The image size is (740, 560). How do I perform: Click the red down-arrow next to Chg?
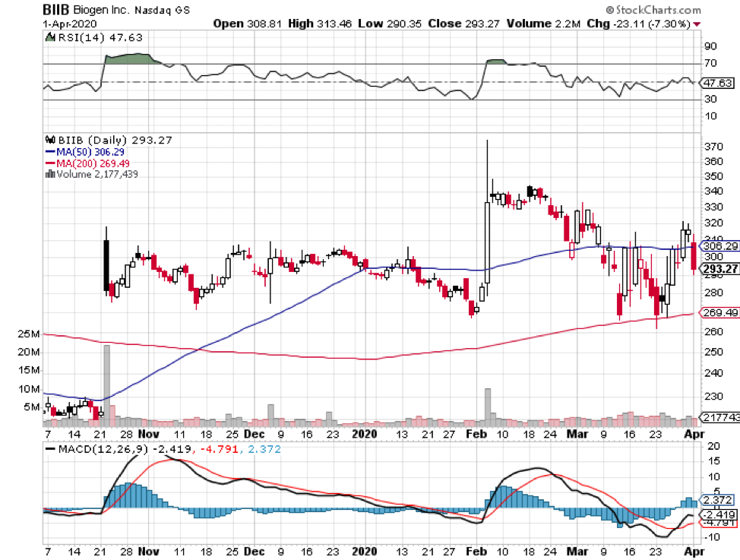click(697, 24)
